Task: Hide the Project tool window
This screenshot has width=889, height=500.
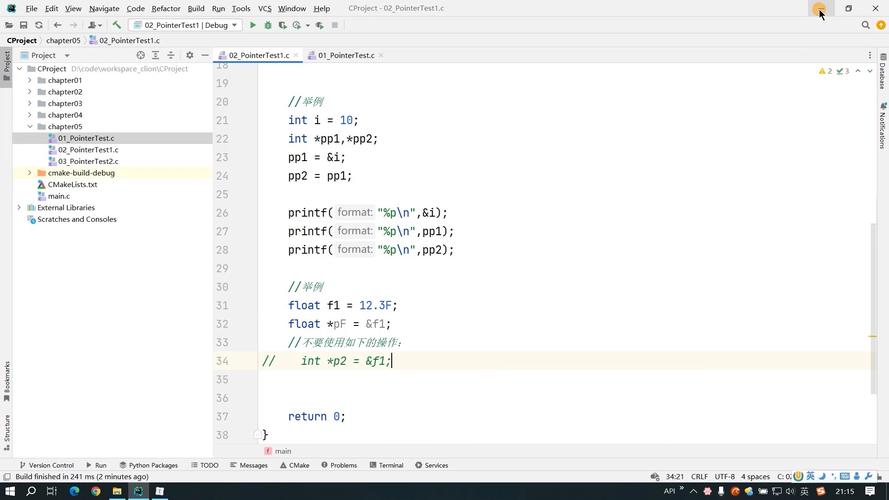Action: tap(205, 55)
